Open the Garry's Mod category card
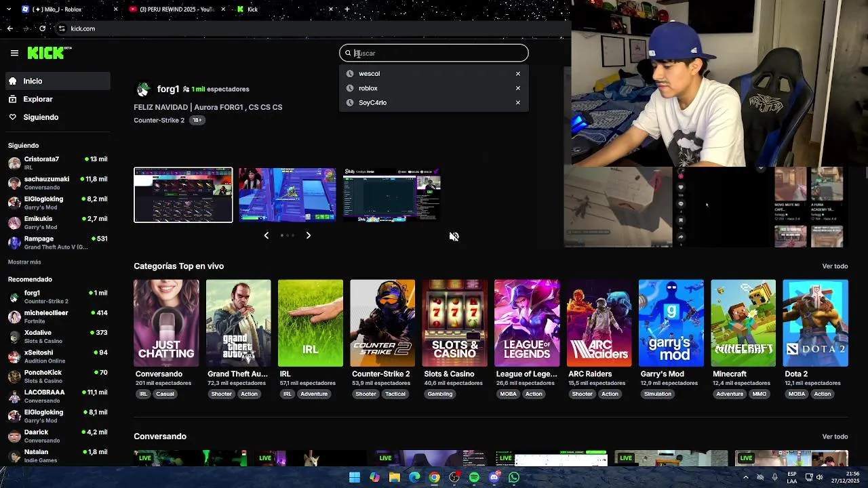The image size is (868, 488). [671, 323]
